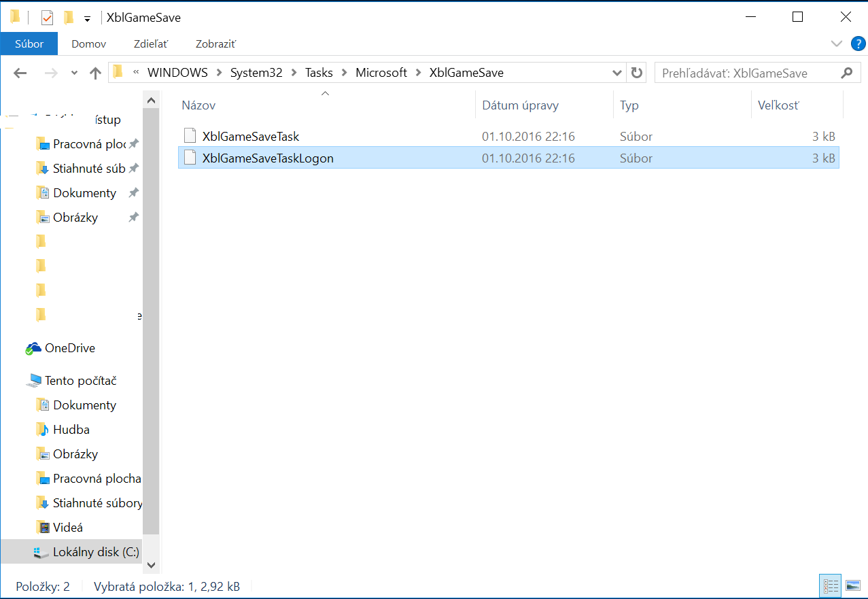Open Pracovná plocha under Tento počítač

tap(97, 479)
